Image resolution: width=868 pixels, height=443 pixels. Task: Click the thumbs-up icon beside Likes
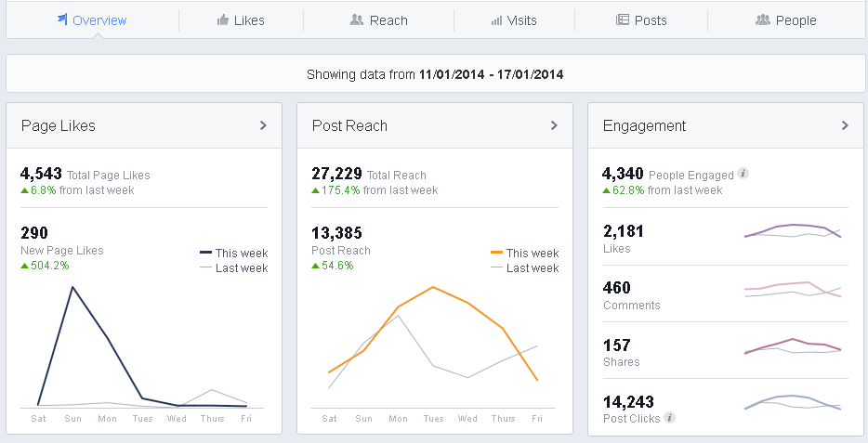coord(222,20)
